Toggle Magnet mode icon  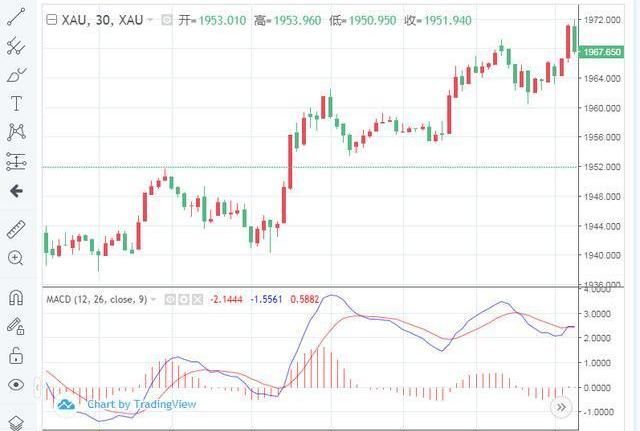point(16,298)
